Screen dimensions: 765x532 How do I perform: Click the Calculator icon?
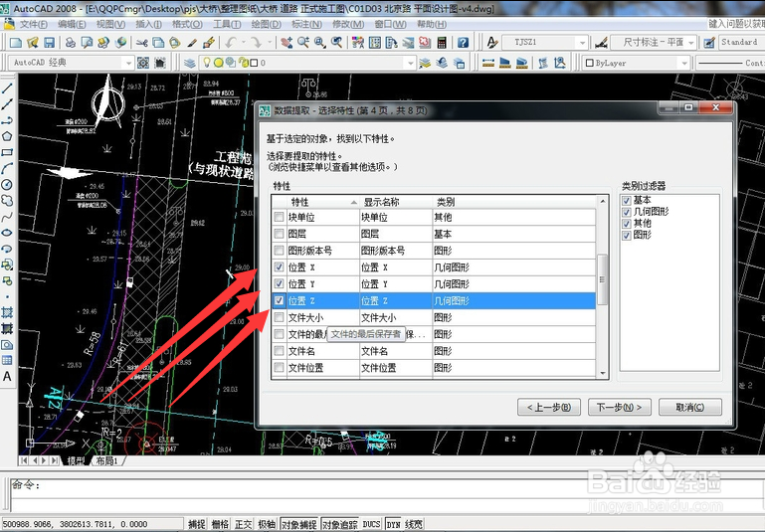click(442, 43)
